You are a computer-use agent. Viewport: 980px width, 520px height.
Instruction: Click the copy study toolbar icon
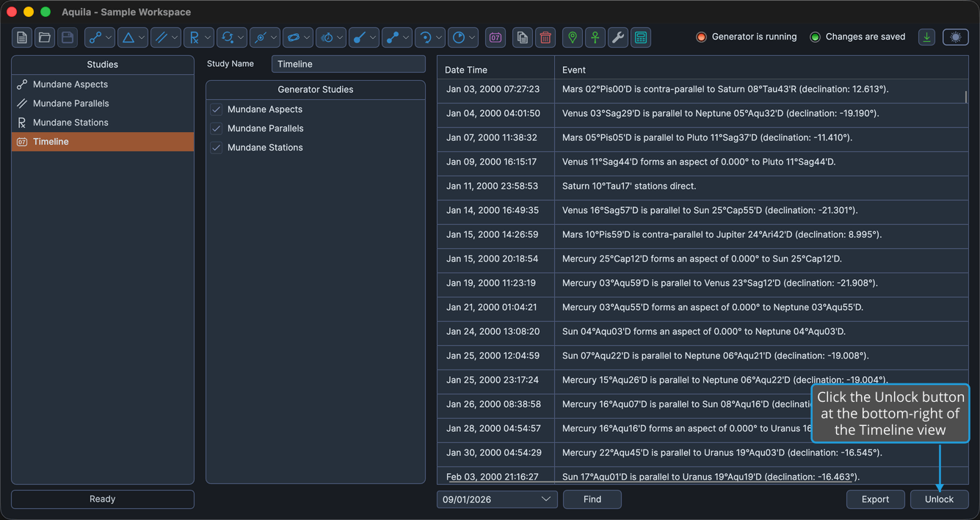523,37
